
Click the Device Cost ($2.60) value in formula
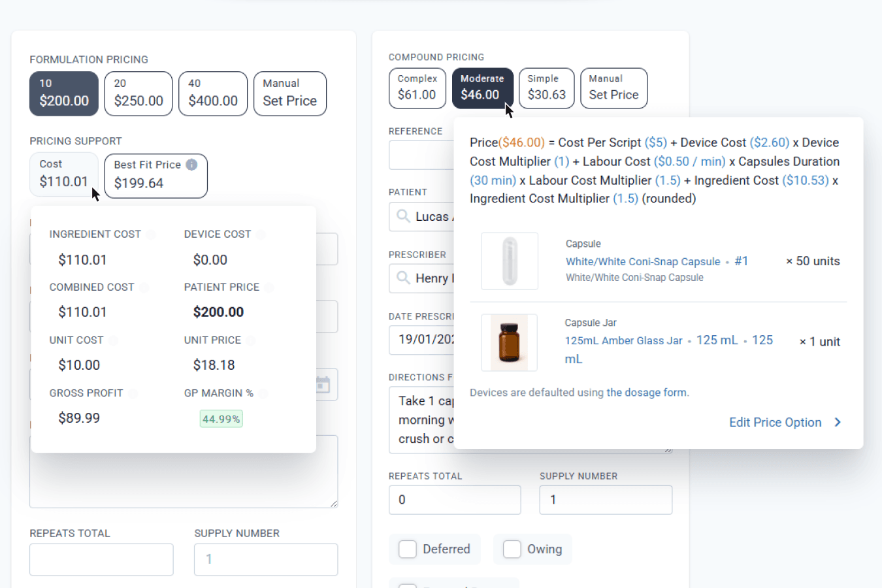click(770, 142)
